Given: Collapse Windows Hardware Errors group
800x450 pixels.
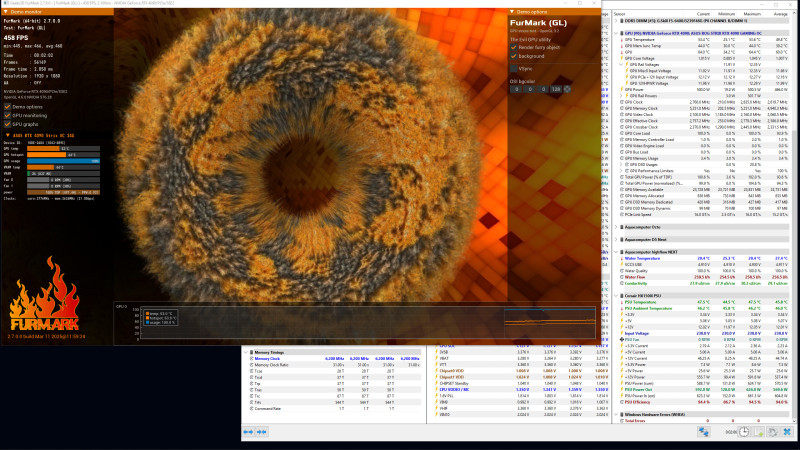Looking at the screenshot, I should pyautogui.click(x=616, y=414).
